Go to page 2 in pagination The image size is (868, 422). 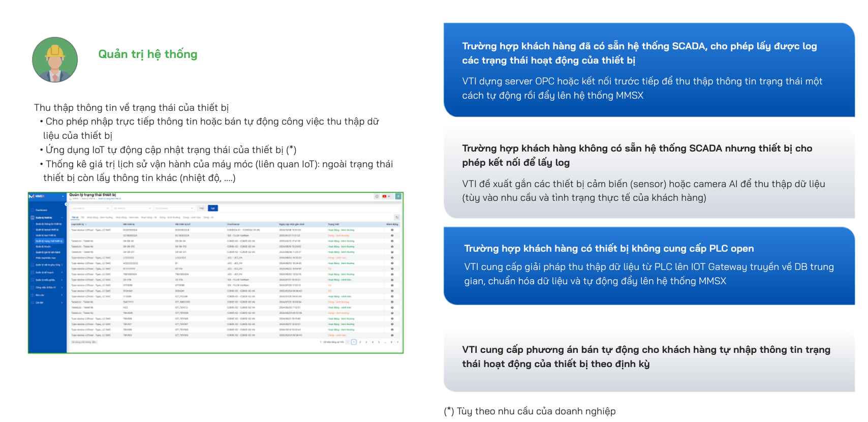(360, 342)
